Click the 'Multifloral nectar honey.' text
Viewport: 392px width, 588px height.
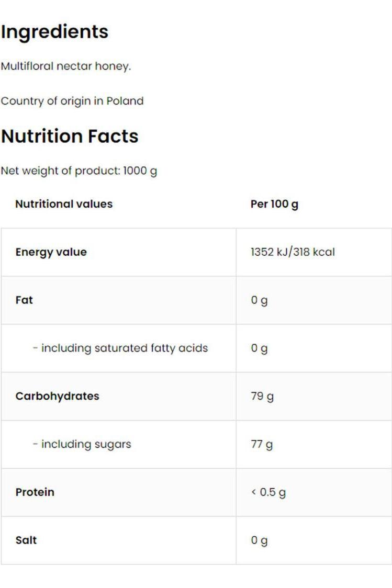pyautogui.click(x=66, y=66)
